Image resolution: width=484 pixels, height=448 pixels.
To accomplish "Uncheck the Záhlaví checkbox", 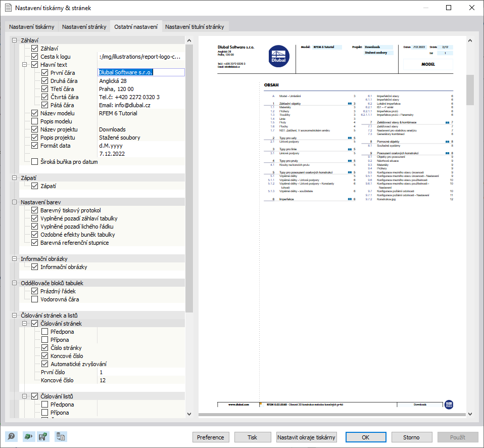I will pyautogui.click(x=34, y=49).
